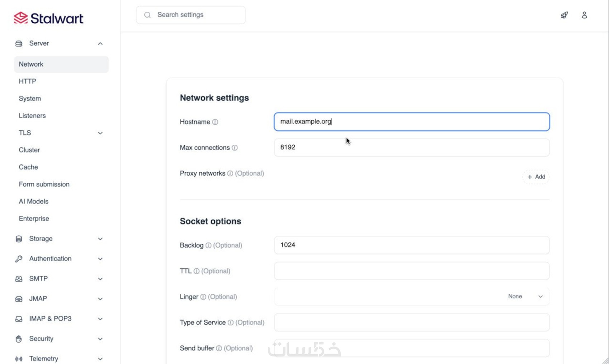Viewport: 609px width, 364px height.
Task: Open the Linger unit dropdown
Action: (x=525, y=297)
